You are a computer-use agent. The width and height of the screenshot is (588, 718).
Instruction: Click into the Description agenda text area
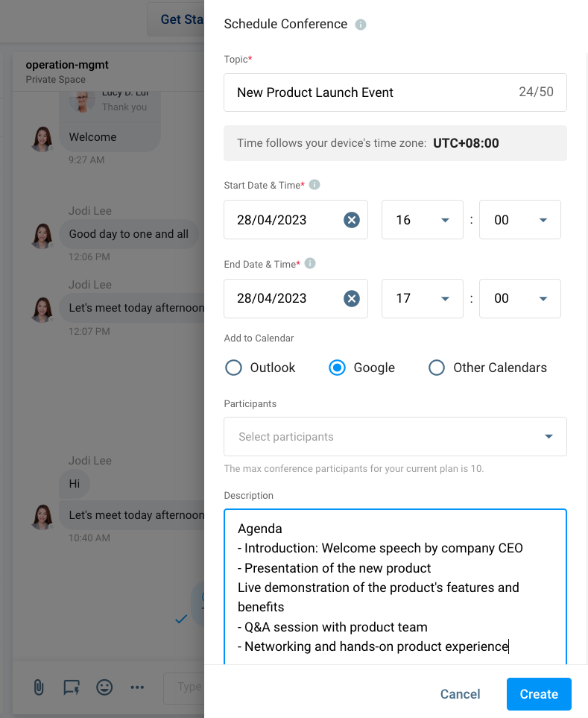[x=395, y=588]
